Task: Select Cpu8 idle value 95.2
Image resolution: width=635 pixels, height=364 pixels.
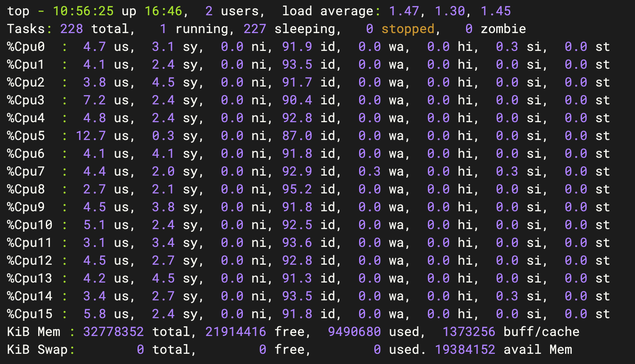Action: [297, 189]
